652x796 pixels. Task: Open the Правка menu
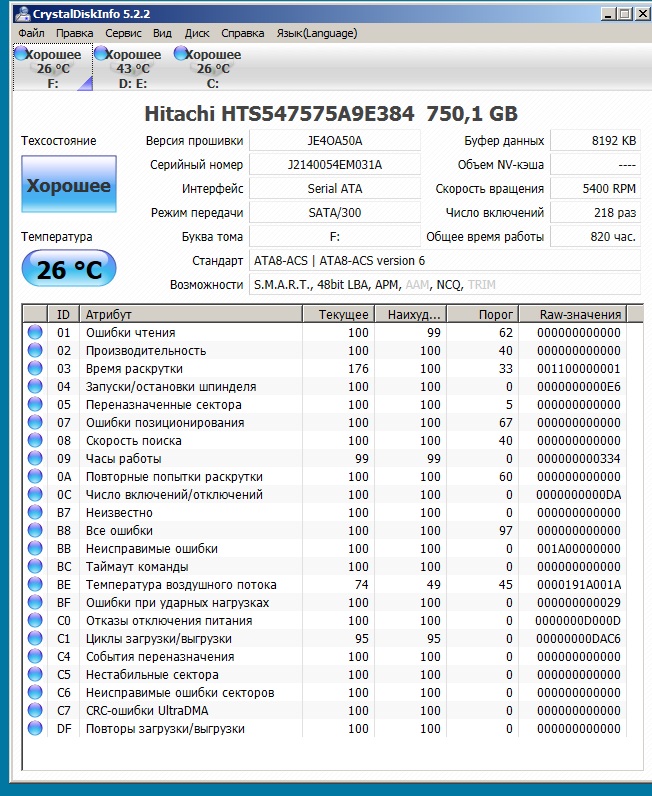click(75, 33)
